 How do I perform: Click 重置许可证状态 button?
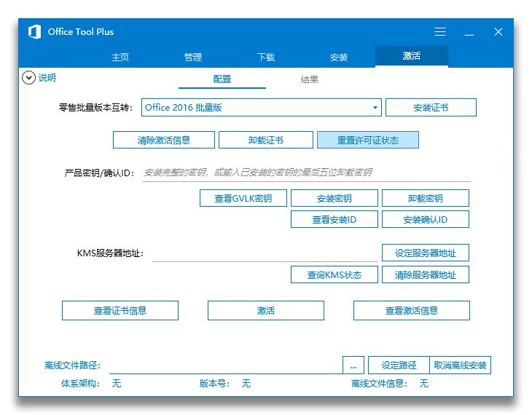coord(368,140)
